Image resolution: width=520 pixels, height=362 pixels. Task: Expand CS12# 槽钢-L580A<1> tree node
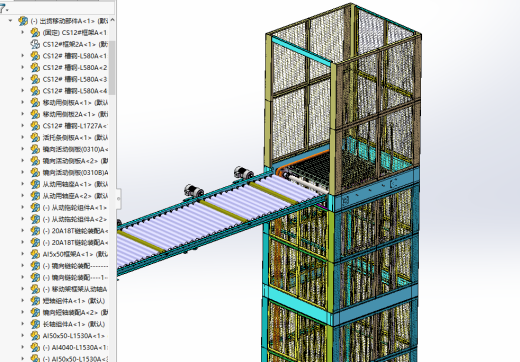pos(23,56)
